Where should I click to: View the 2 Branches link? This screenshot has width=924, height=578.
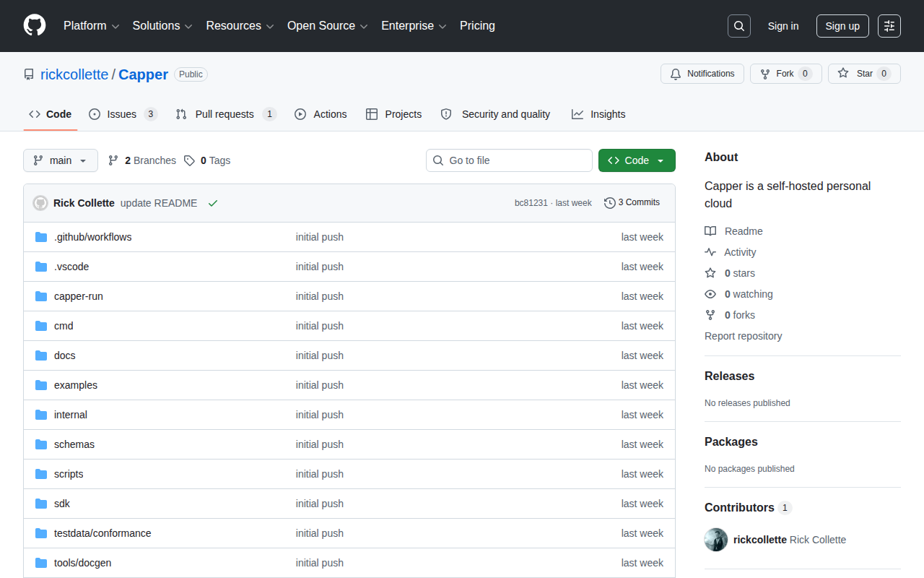(142, 160)
